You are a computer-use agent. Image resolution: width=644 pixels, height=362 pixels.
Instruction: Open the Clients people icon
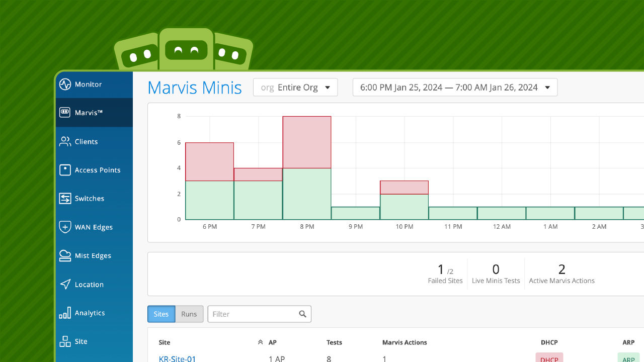tap(65, 142)
